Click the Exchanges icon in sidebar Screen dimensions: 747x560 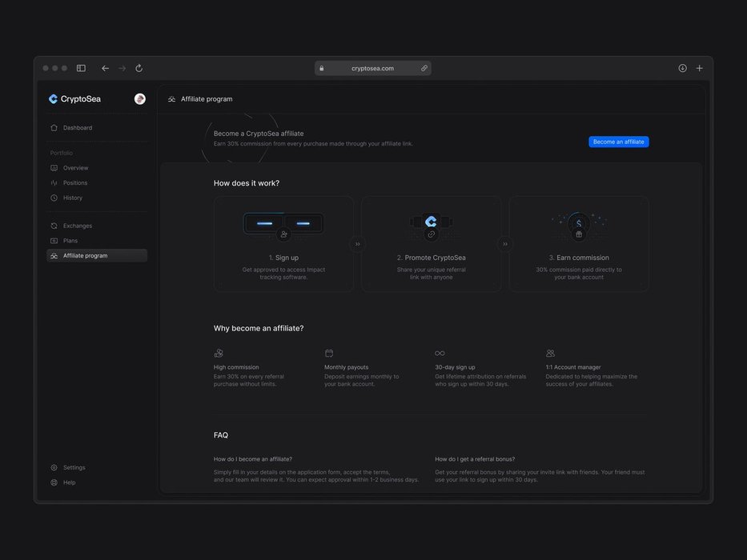pyautogui.click(x=54, y=226)
